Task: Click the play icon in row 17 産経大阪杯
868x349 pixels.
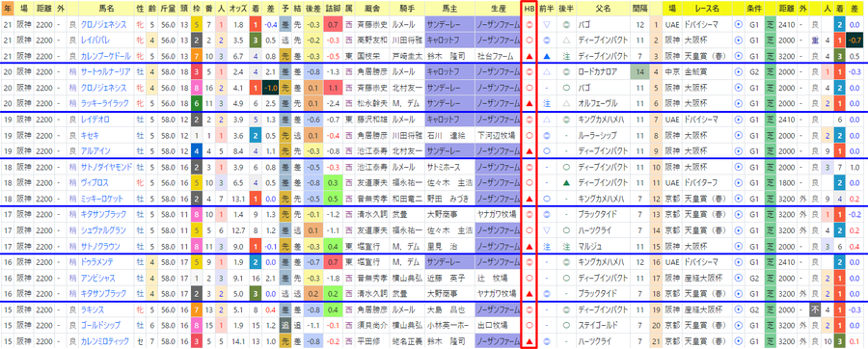Action: click(738, 279)
